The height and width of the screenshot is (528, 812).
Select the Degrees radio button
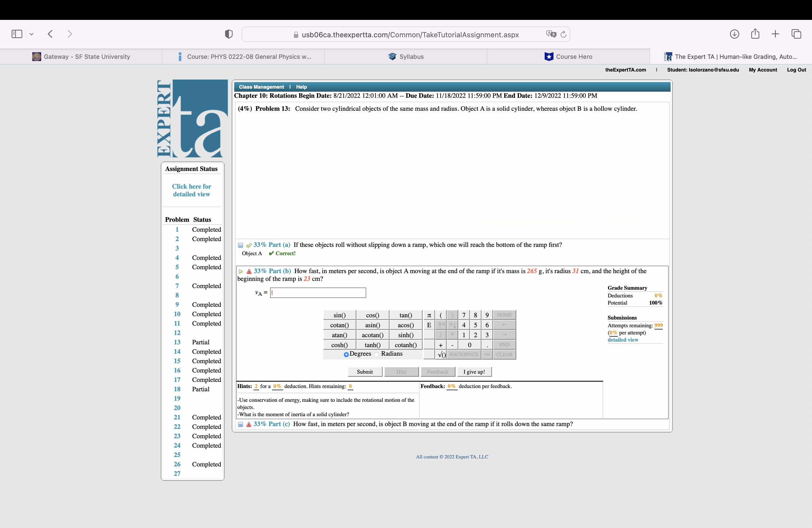(346, 354)
